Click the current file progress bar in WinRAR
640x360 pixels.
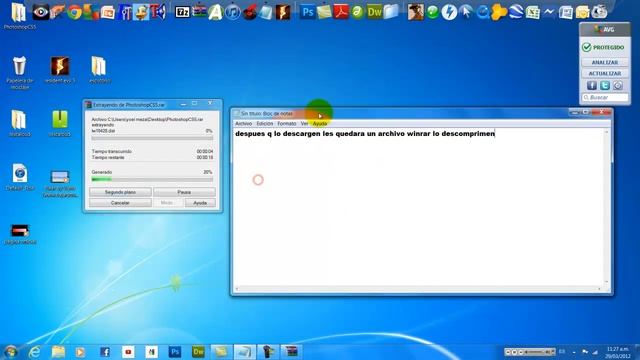click(x=152, y=138)
